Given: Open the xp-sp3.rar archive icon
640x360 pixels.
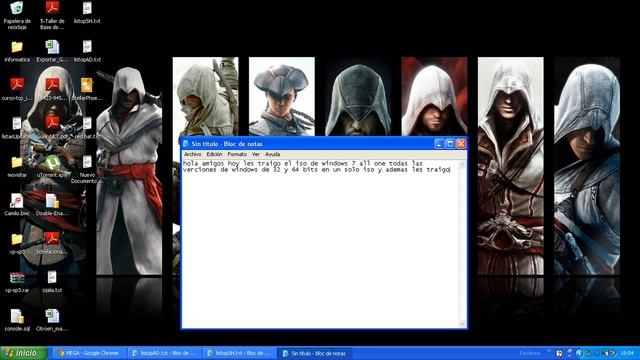Looking at the screenshot, I should pos(17,282).
